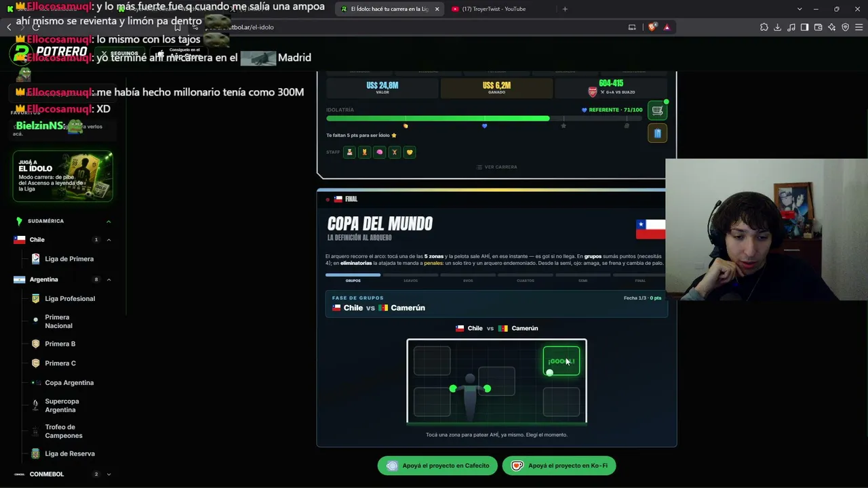Open the browser downloads icon
This screenshot has height=488, width=868.
pos(778,27)
